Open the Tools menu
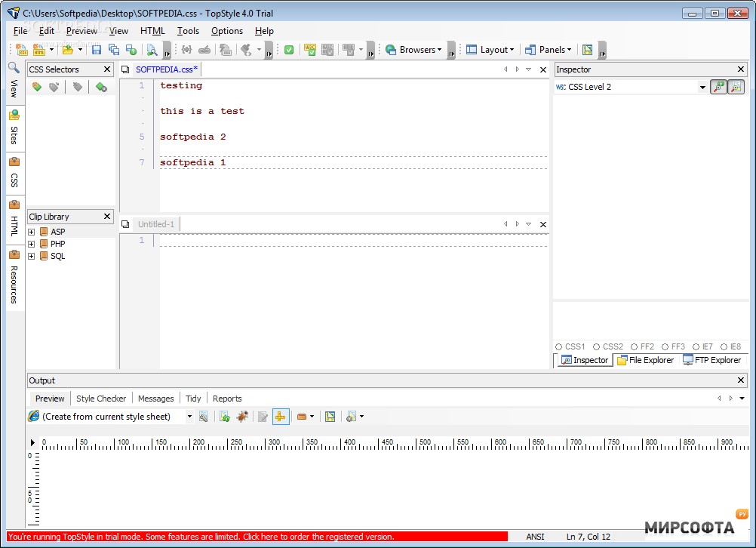 tap(188, 31)
